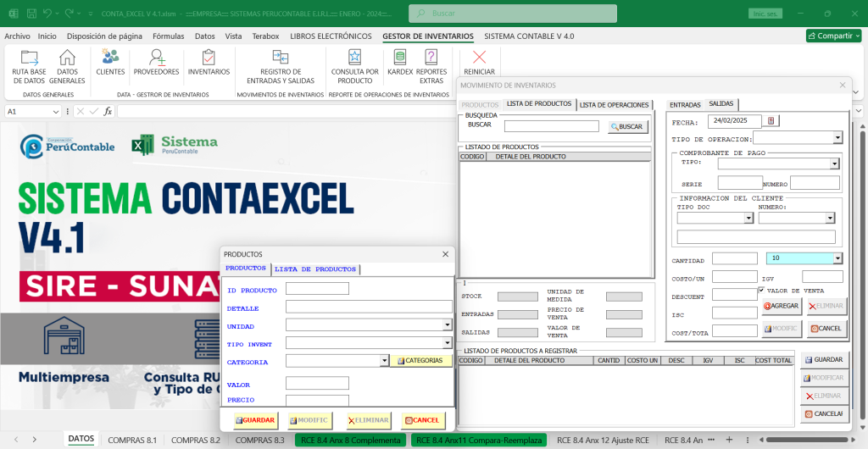868x449 pixels.
Task: Click Serie input field
Action: point(740,182)
